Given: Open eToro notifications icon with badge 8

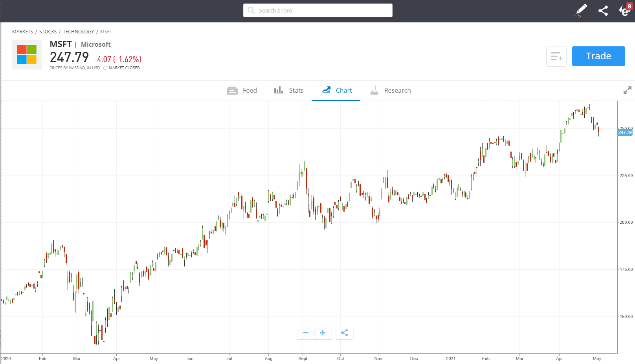Looking at the screenshot, I should (x=625, y=10).
